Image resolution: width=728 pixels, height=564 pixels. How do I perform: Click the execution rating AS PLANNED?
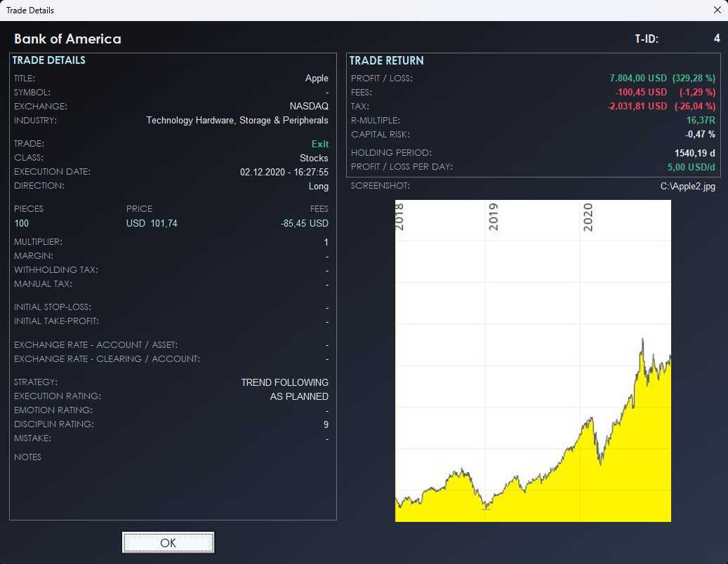[299, 396]
